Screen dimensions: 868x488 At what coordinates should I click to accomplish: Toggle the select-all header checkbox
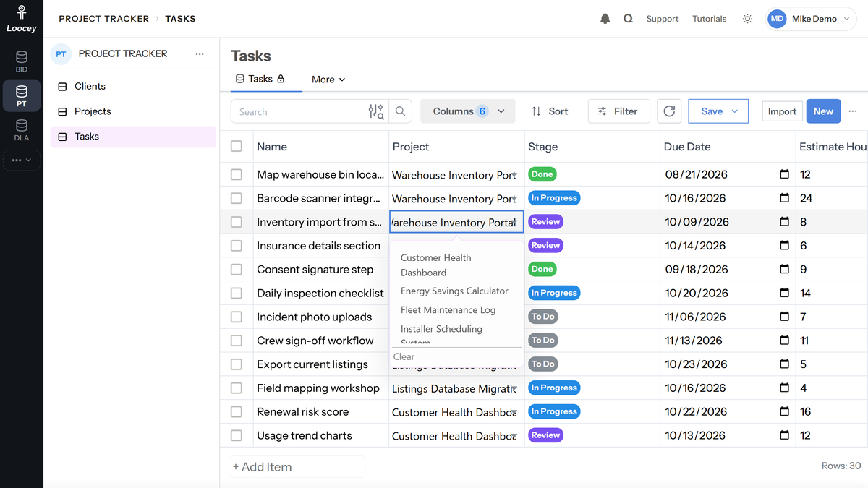(237, 146)
